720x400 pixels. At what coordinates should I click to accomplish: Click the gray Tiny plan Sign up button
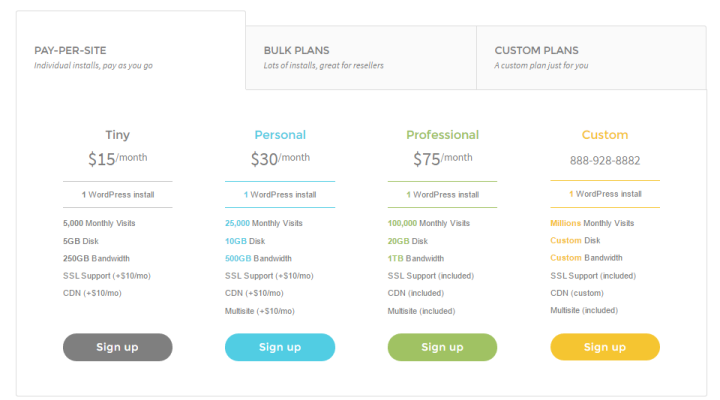(118, 347)
